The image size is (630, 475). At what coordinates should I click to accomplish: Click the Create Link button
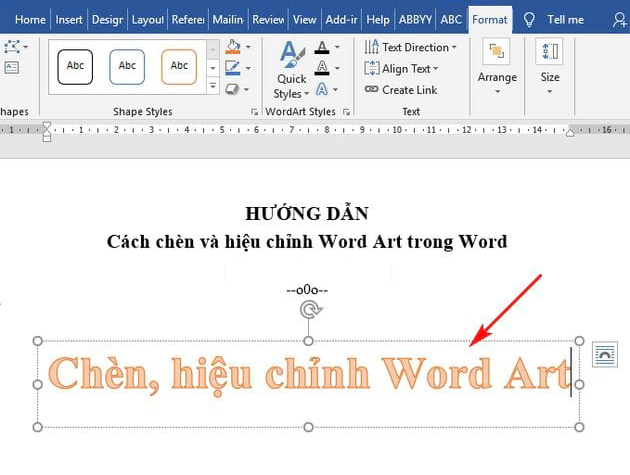pos(401,90)
